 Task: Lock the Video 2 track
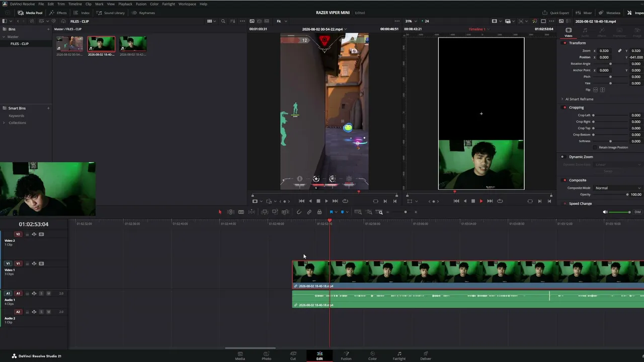[27, 234]
